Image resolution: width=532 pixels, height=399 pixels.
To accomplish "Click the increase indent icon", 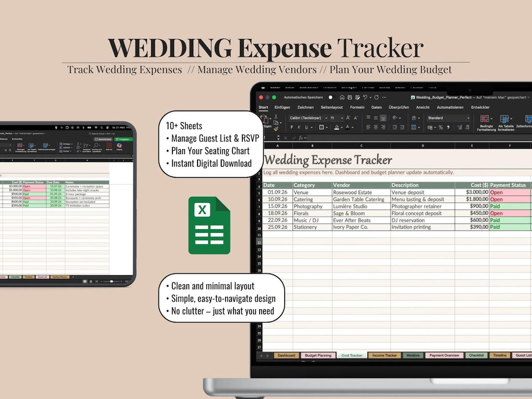I will (x=402, y=127).
